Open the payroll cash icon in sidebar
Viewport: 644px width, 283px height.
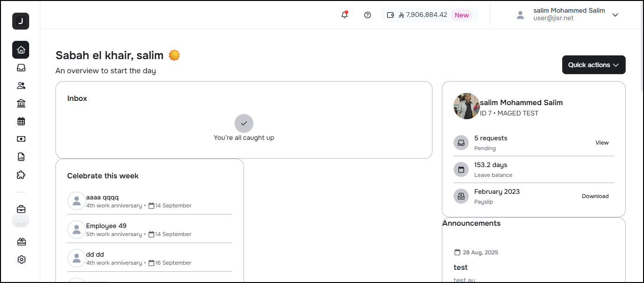tap(21, 139)
